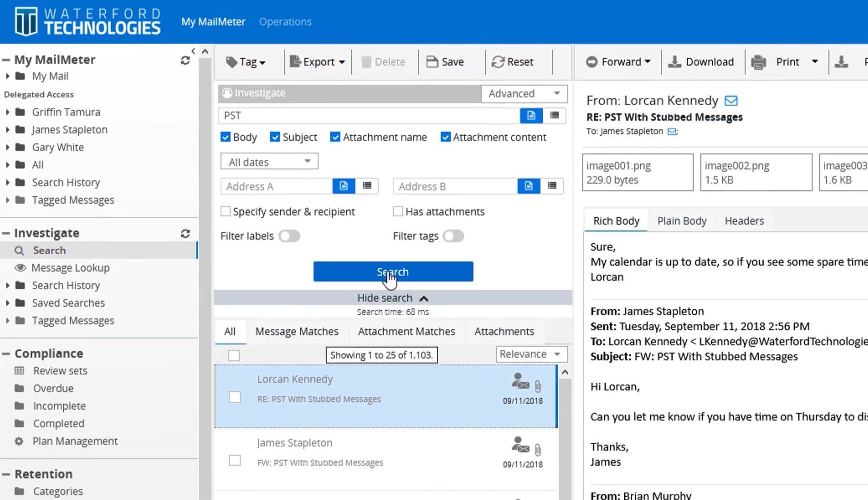Viewport: 868px width, 500px height.
Task: Click envelope icon next to Lorcan Kennedy sender
Action: pyautogui.click(x=731, y=100)
